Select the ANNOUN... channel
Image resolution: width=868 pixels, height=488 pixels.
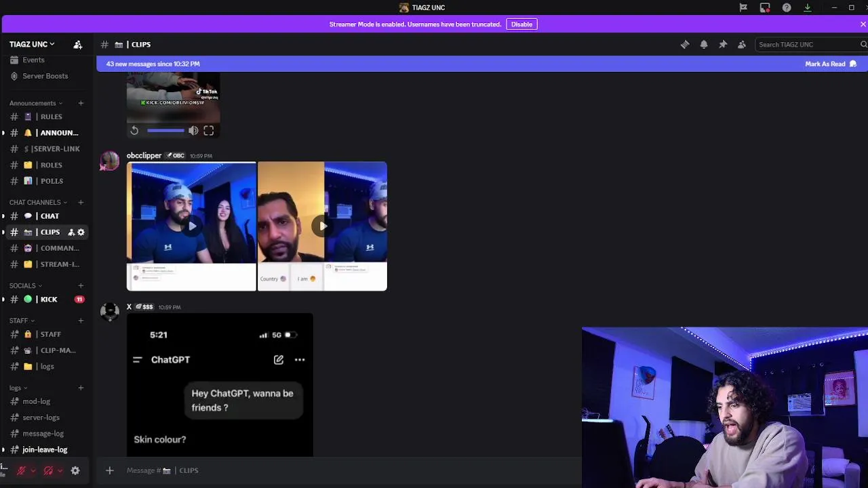[x=46, y=133]
